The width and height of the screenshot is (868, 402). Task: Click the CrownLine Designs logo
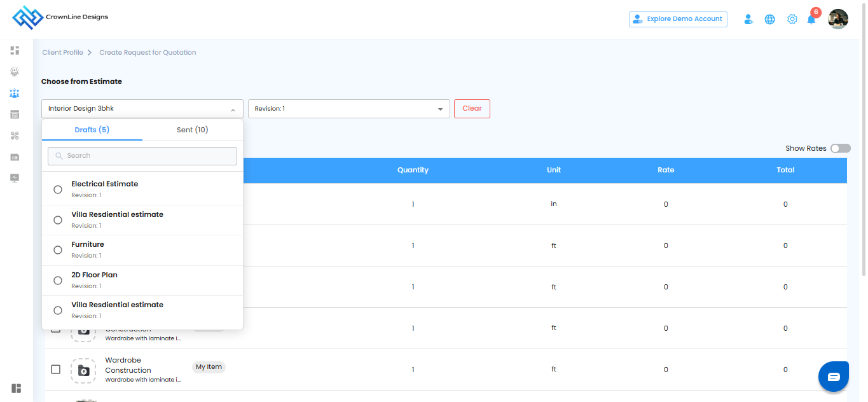pos(60,18)
